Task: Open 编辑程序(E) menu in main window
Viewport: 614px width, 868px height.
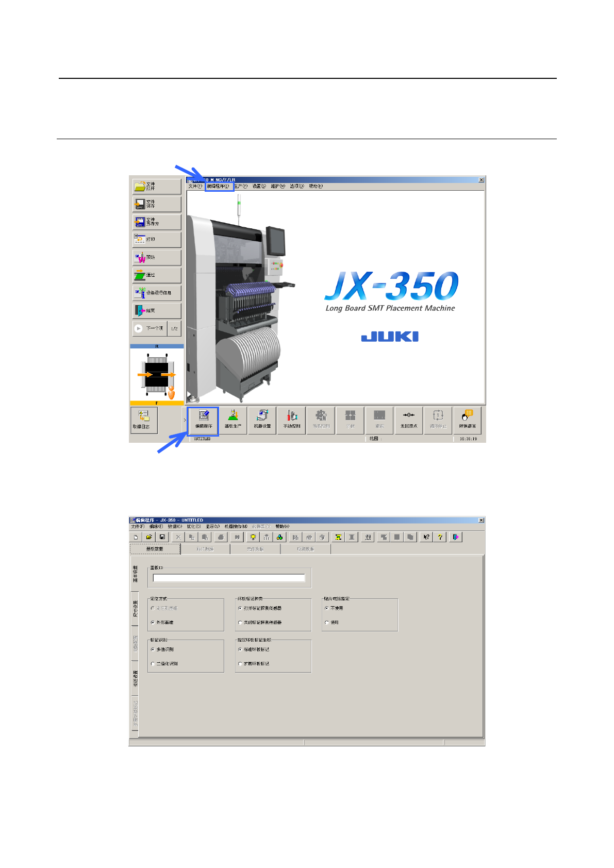Action: click(x=218, y=186)
